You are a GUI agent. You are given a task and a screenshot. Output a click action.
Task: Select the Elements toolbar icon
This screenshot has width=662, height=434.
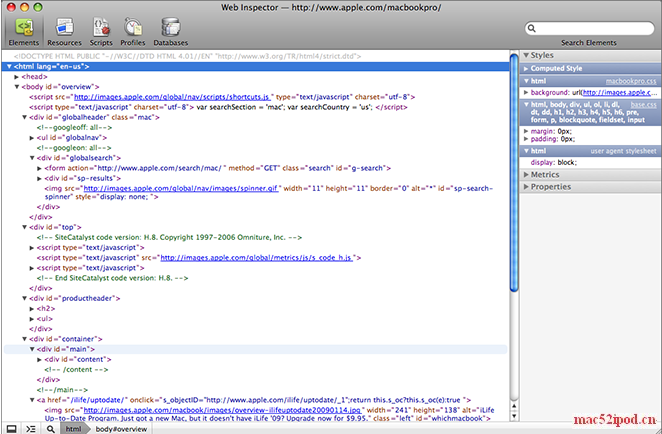coord(24,31)
